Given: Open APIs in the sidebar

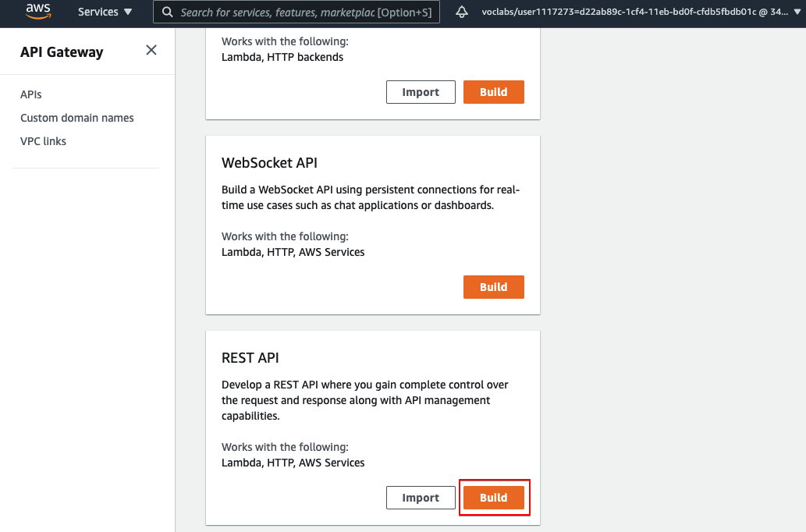Looking at the screenshot, I should [x=31, y=94].
